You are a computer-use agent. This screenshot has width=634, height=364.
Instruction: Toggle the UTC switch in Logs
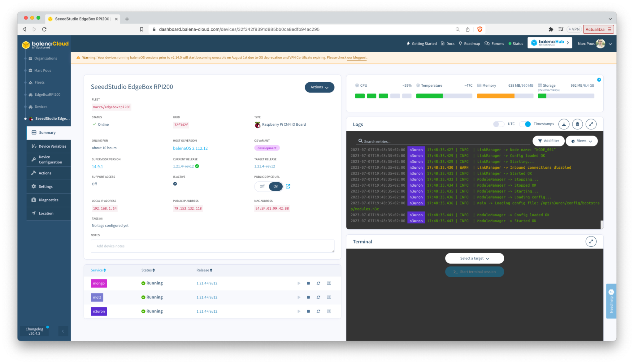(x=498, y=124)
